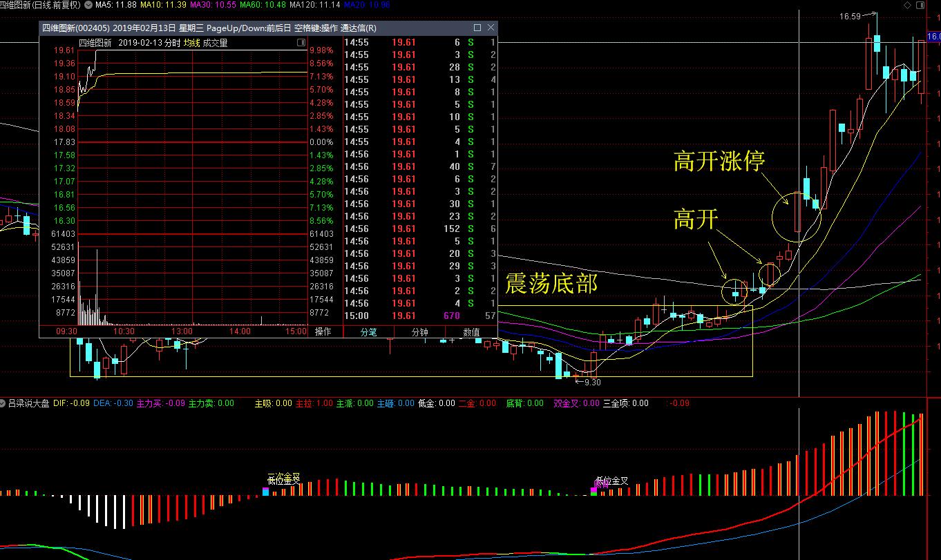Click the 9.30 low price marker
Image resolution: width=941 pixels, height=560 pixels.
click(592, 382)
